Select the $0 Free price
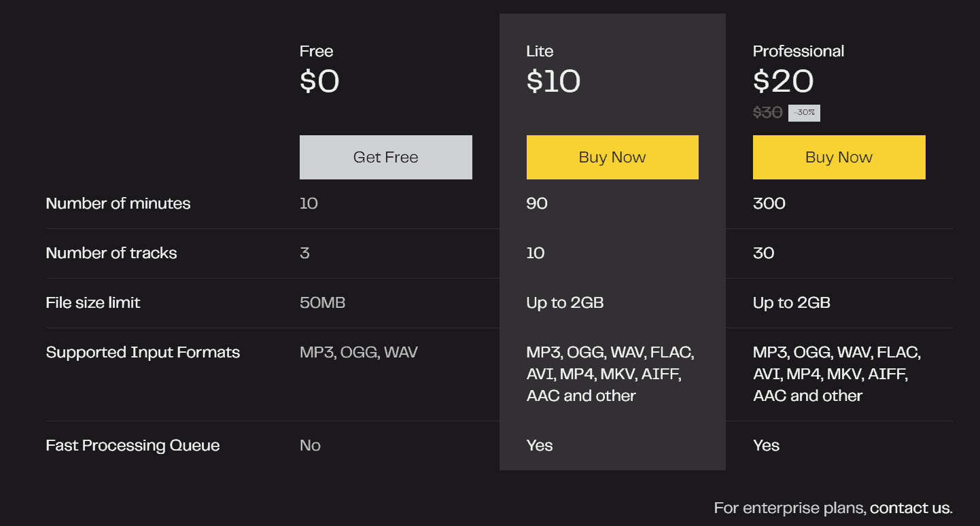 pos(319,82)
